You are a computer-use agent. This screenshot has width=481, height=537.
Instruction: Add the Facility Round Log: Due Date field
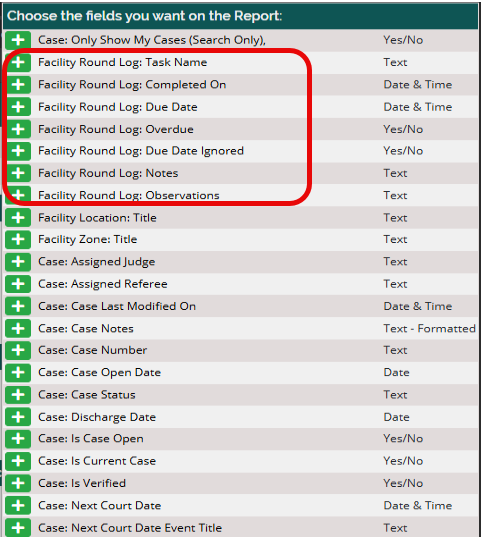[x=18, y=107]
